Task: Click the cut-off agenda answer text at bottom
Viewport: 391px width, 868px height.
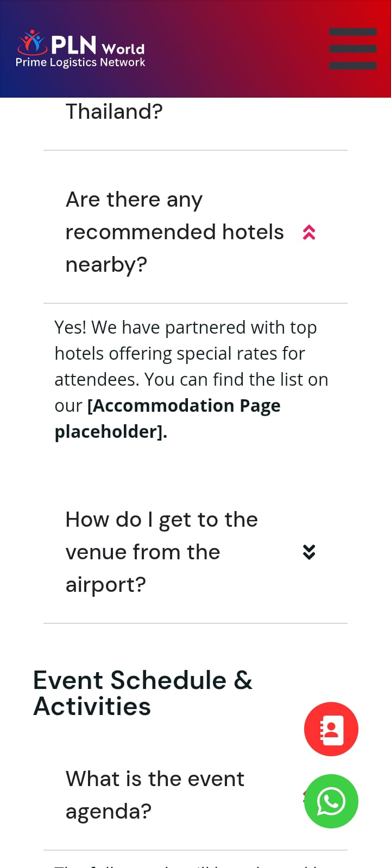Action: tap(185, 864)
